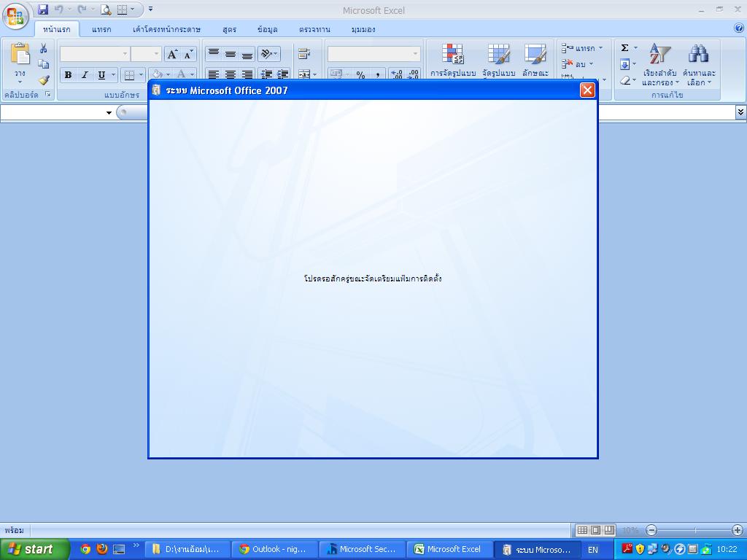Click the EN language indicator in taskbar
747x560 pixels.
tap(592, 550)
